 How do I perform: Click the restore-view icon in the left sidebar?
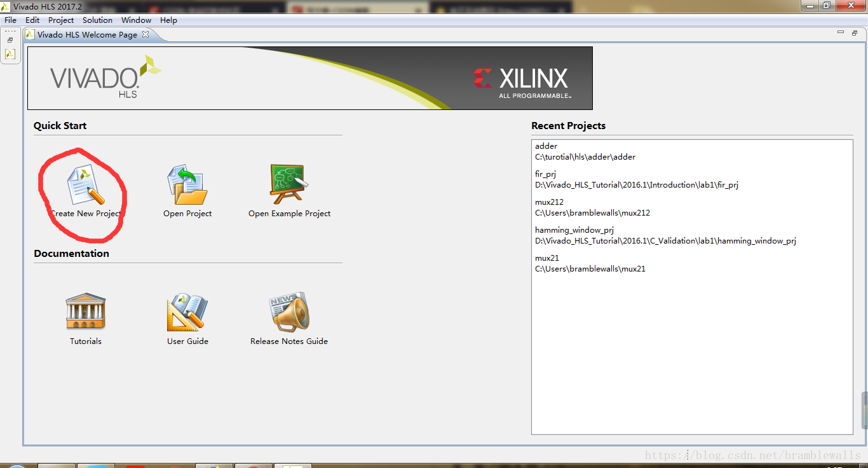click(10, 39)
